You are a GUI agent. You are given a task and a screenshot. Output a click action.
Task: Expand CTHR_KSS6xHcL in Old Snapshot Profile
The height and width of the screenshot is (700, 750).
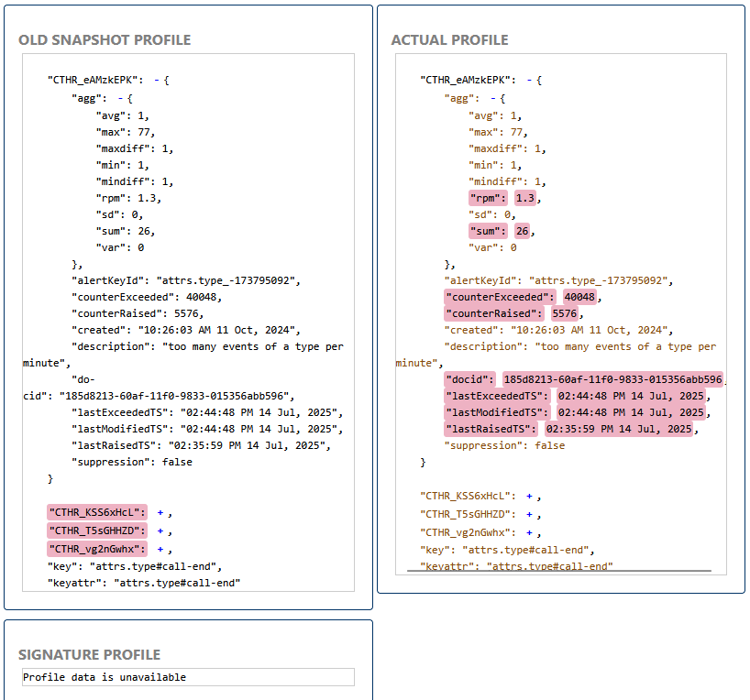tap(160, 512)
